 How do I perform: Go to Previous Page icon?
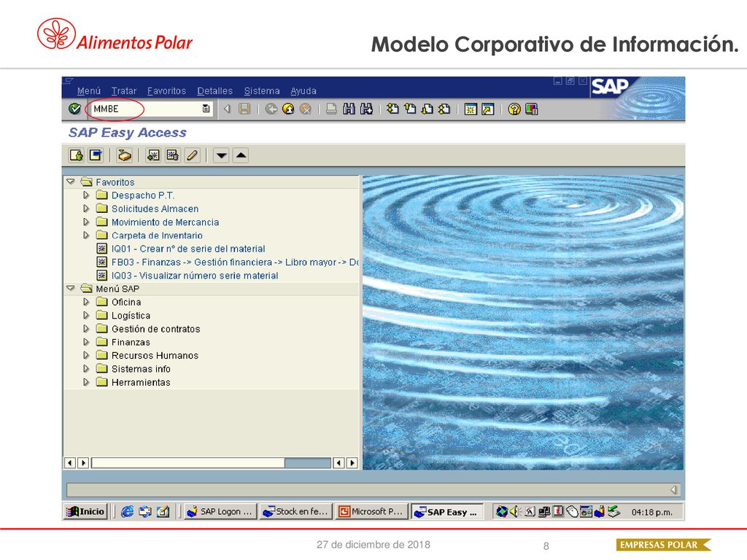click(x=410, y=109)
